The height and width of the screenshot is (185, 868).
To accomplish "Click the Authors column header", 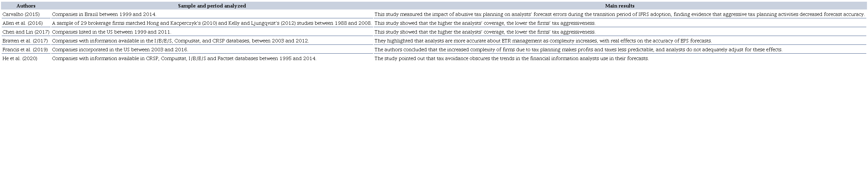I will pos(26,6).
